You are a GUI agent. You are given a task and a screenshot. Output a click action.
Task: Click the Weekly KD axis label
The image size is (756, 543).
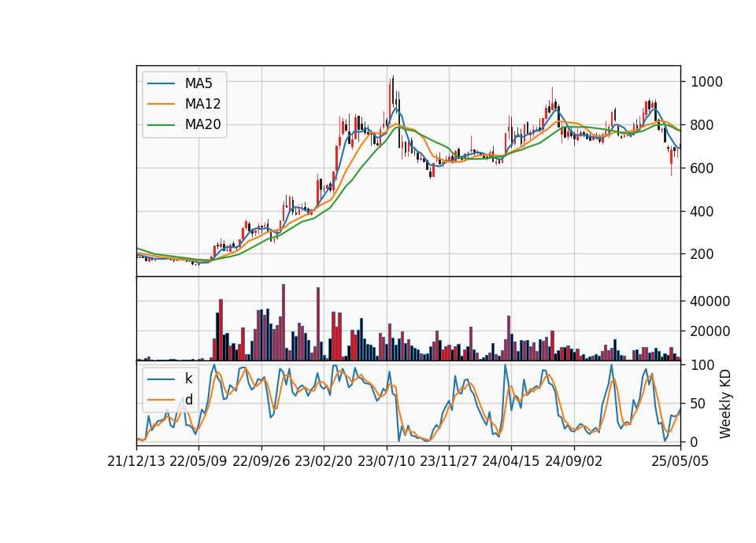724,404
